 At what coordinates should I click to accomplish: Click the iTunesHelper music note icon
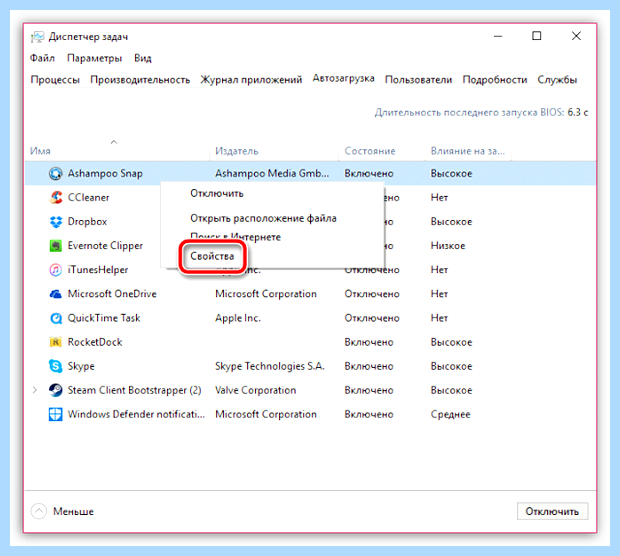click(55, 270)
